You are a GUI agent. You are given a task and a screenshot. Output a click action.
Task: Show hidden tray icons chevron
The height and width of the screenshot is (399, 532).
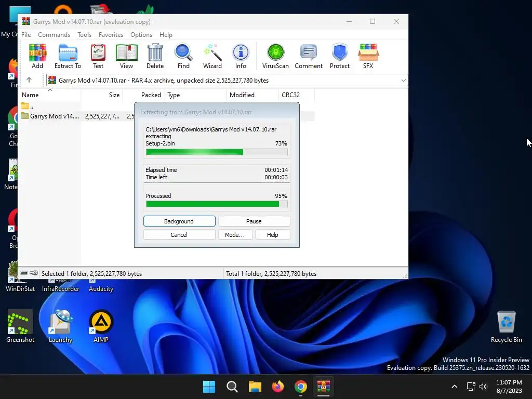click(x=455, y=387)
